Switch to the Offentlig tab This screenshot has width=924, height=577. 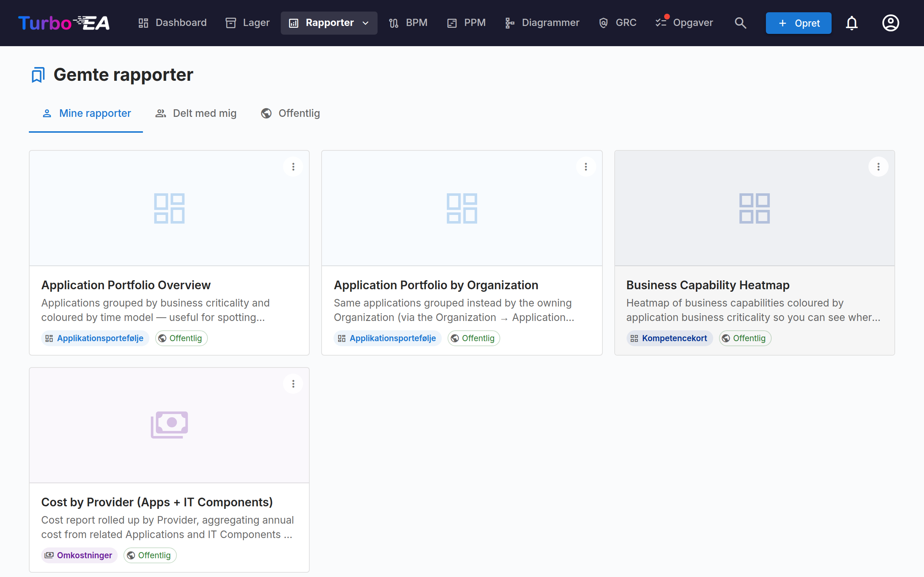pyautogui.click(x=290, y=113)
